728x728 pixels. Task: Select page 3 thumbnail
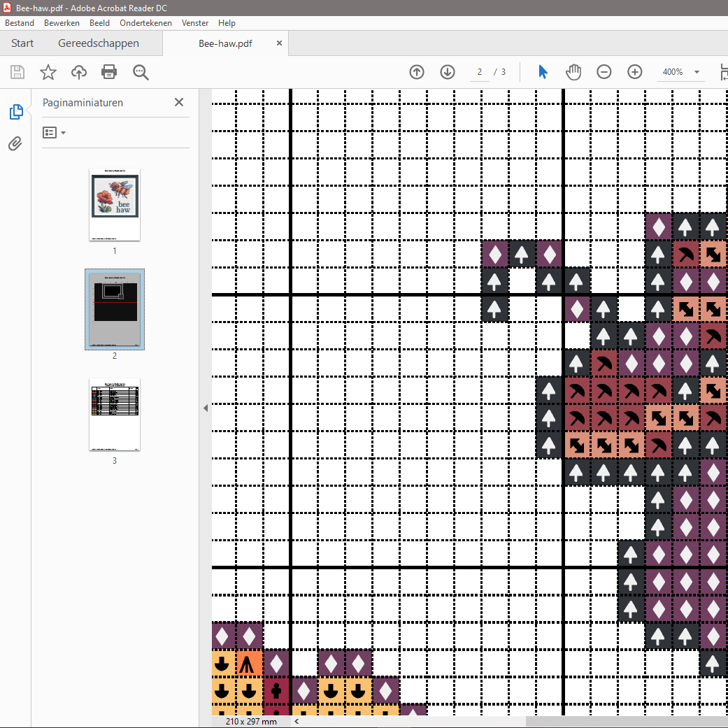click(x=115, y=415)
